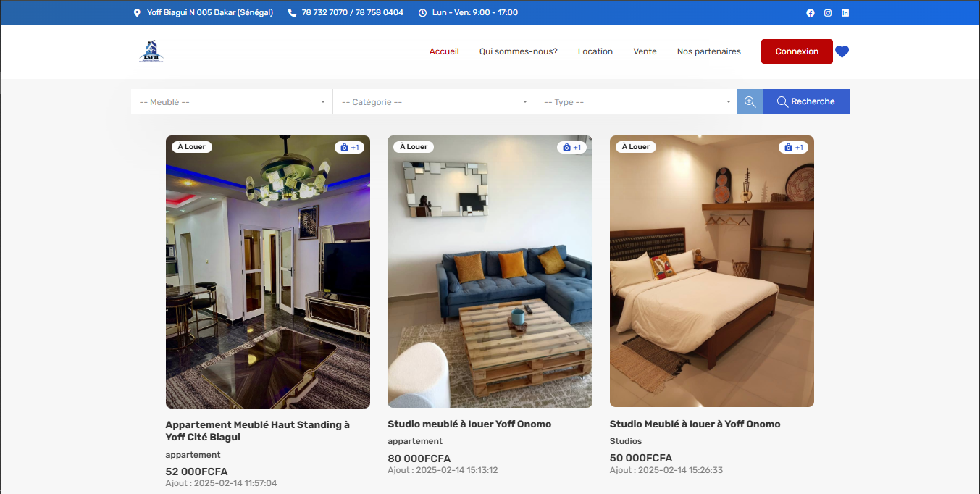Open Nos partenaires menu item

coord(709,51)
